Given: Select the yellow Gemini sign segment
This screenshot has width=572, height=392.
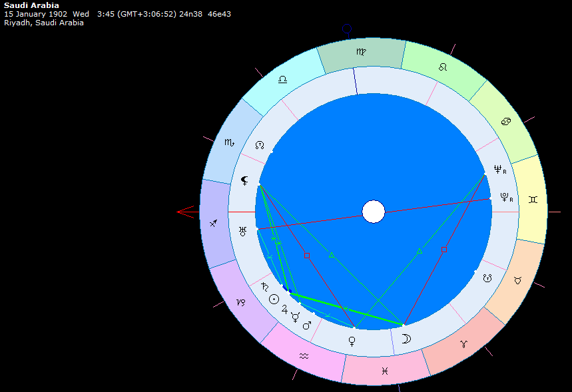Looking at the screenshot, I should [531, 199].
